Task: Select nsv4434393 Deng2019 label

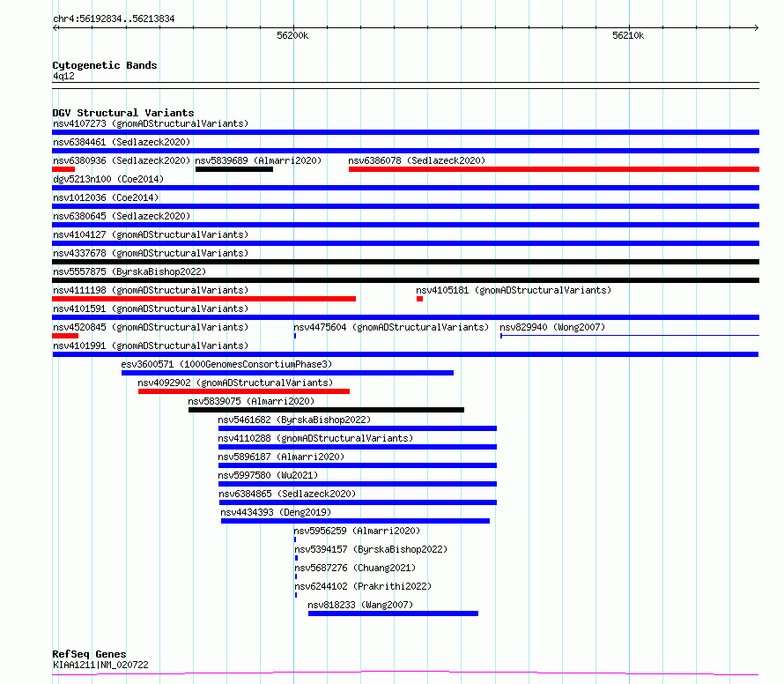Action: click(x=276, y=512)
